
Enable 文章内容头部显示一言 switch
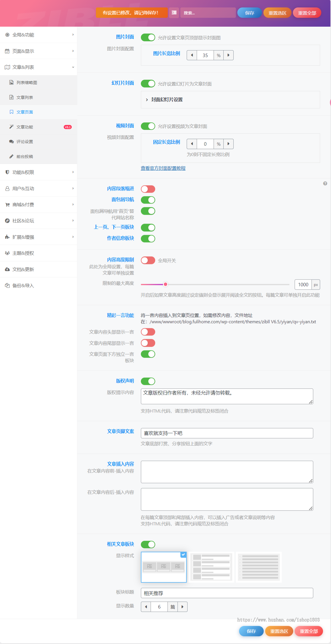point(148,332)
